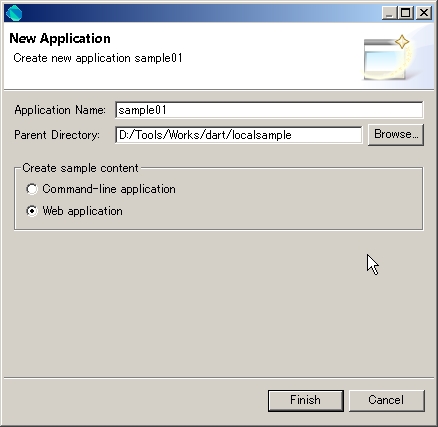The width and height of the screenshot is (438, 427).
Task: Click the "Parent Directory:" label
Action: point(57,135)
